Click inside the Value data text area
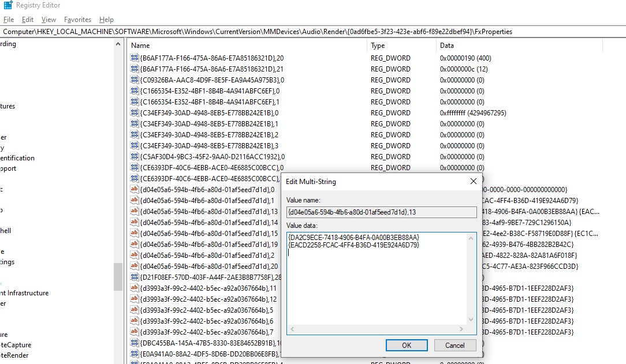Screen dimensions: 626x364 point(377,279)
